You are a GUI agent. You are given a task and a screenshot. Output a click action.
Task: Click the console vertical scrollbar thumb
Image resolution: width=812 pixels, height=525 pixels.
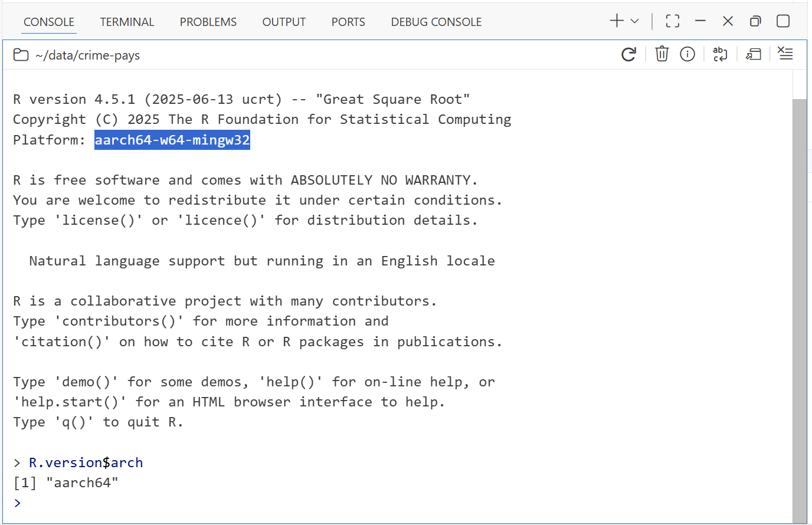coord(800,310)
